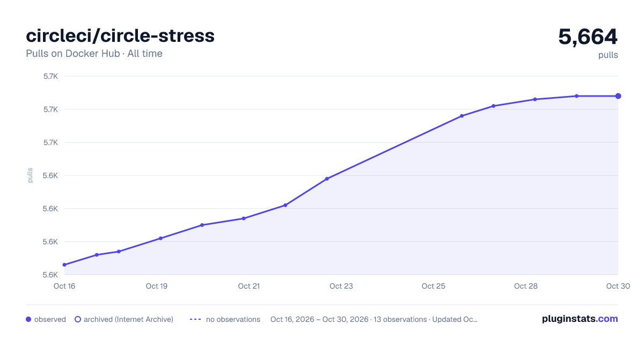Screen dimensions: 644x338
Task: Click the pluginstats.com link
Action: 580,319
